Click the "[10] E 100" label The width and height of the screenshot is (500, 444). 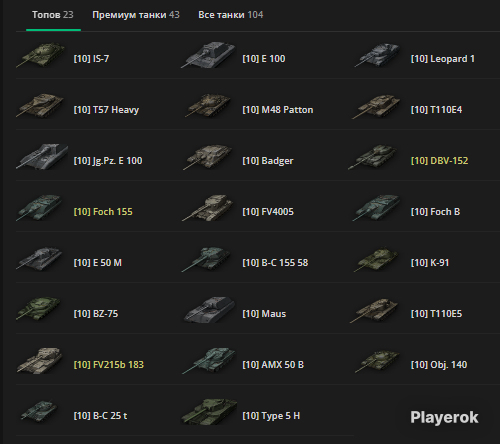point(264,59)
